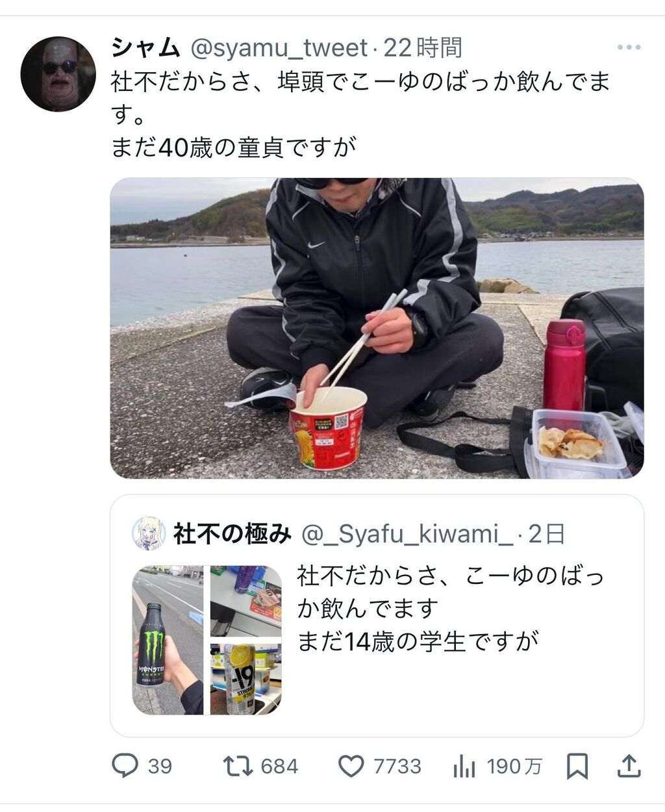Open the @syamu_tweet handle link
The width and height of the screenshot is (665, 812).
click(279, 47)
